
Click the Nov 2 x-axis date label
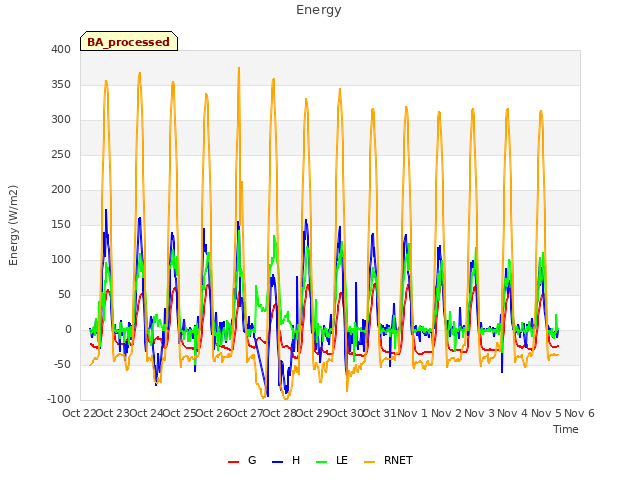(x=447, y=413)
